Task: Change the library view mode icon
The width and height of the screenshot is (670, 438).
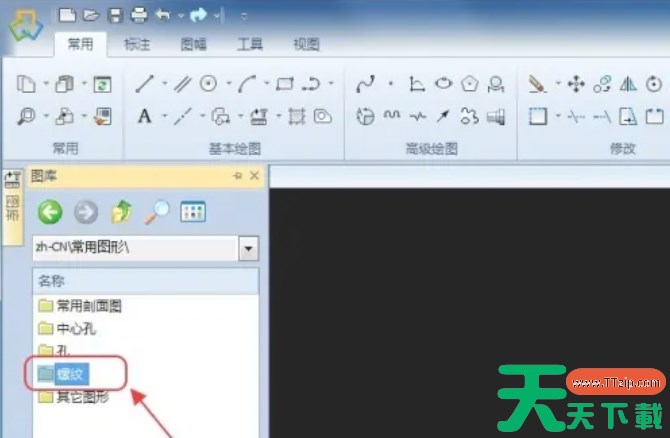Action: [x=193, y=212]
